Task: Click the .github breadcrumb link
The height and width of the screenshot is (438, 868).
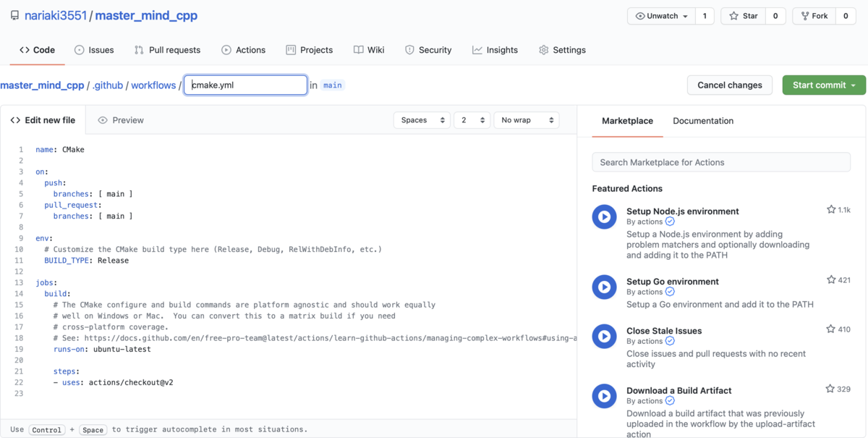Action: click(x=108, y=85)
